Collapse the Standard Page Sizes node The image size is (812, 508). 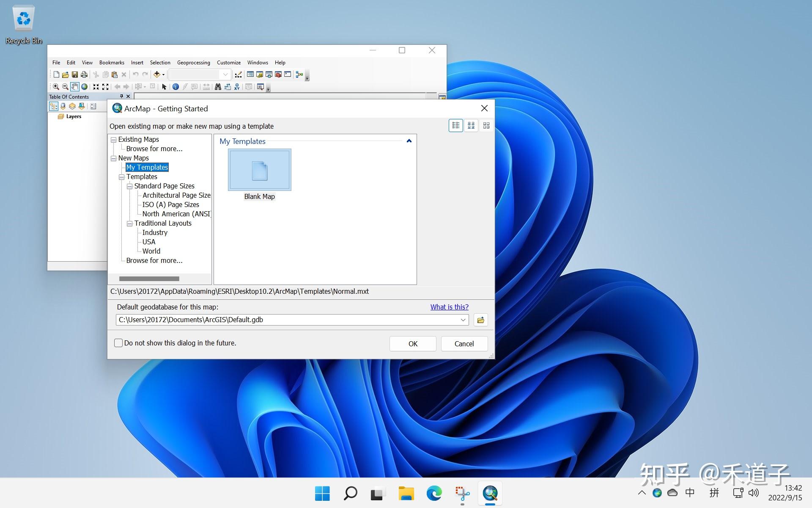pos(130,186)
